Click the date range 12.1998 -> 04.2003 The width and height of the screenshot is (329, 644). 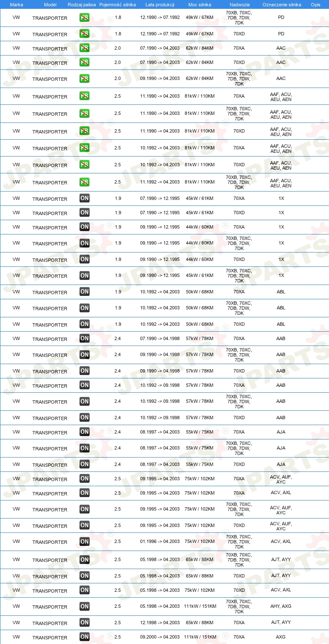[160, 622]
